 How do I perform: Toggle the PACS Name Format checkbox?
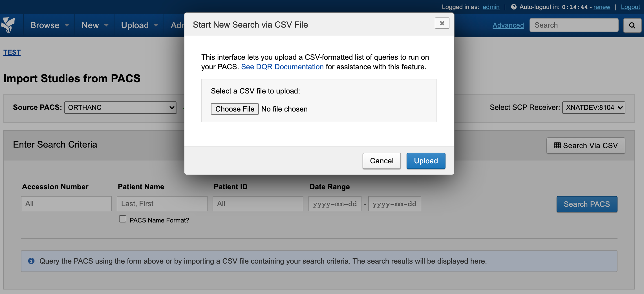(123, 219)
